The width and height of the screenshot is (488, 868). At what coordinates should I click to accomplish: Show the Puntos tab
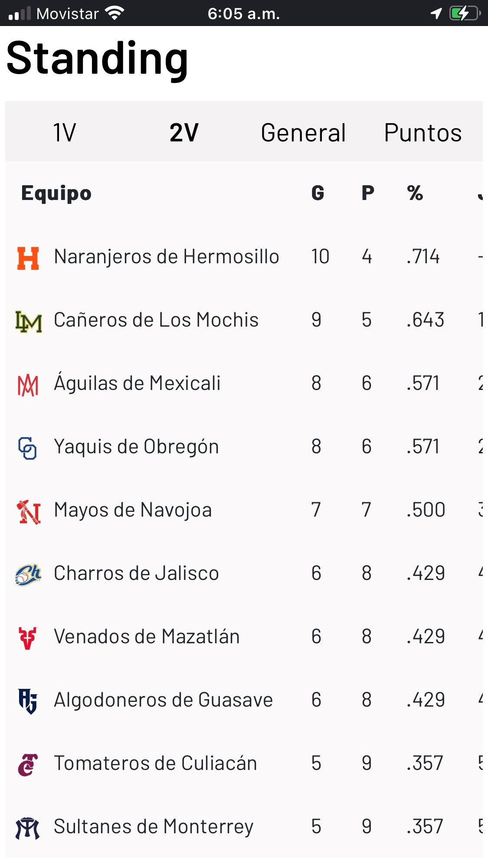pyautogui.click(x=422, y=132)
